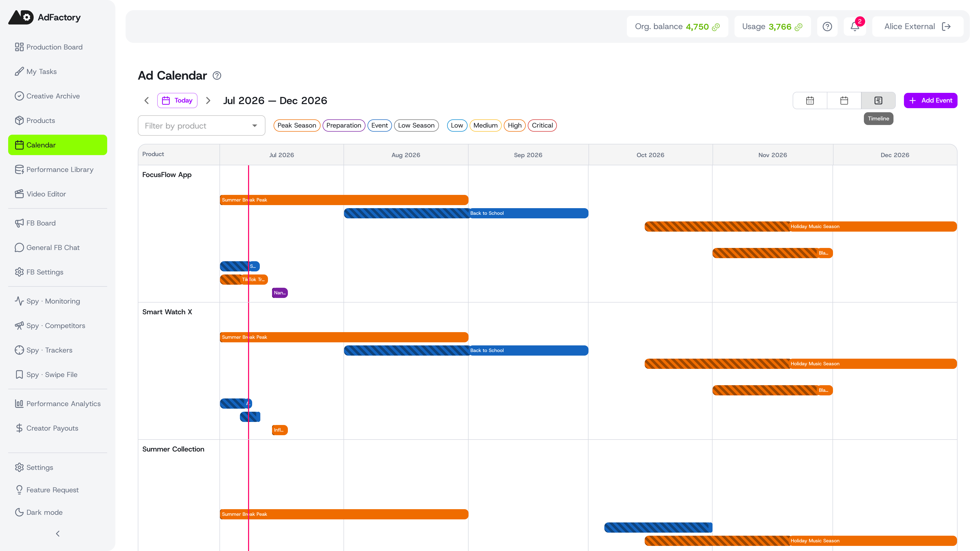Image resolution: width=980 pixels, height=551 pixels.
Task: Go to Creative Archive
Action: [57, 96]
